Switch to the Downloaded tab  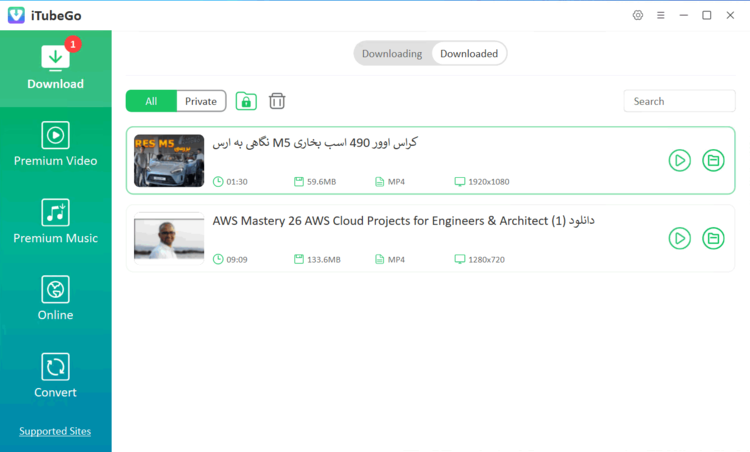tap(469, 54)
